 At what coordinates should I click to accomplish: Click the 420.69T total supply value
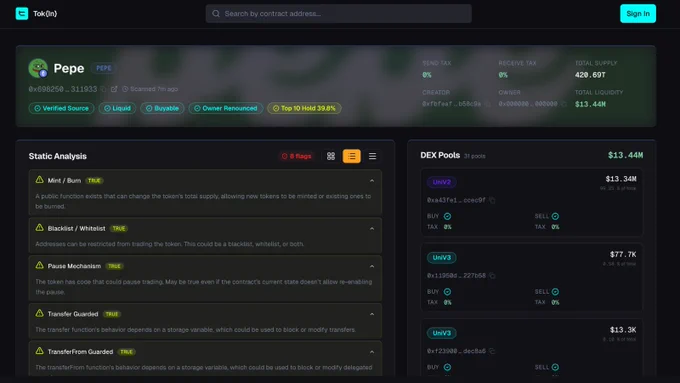[590, 75]
